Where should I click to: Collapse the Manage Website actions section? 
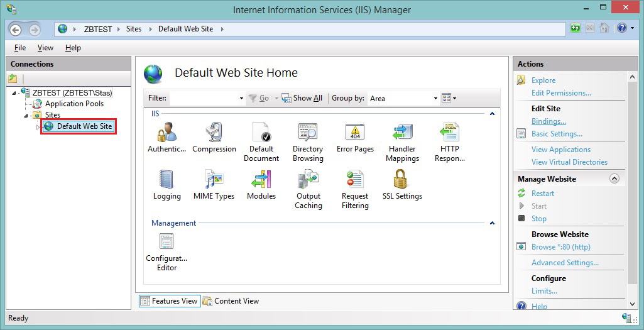pyautogui.click(x=614, y=179)
